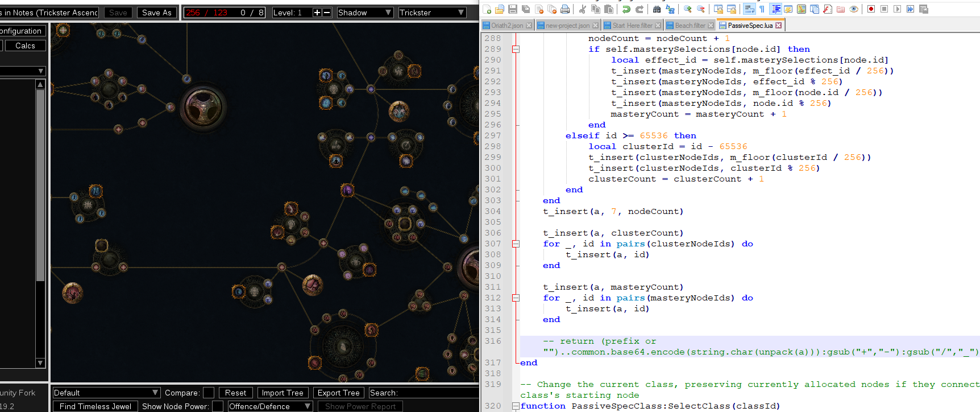Click left panel scrollbar thumb

click(40, 185)
